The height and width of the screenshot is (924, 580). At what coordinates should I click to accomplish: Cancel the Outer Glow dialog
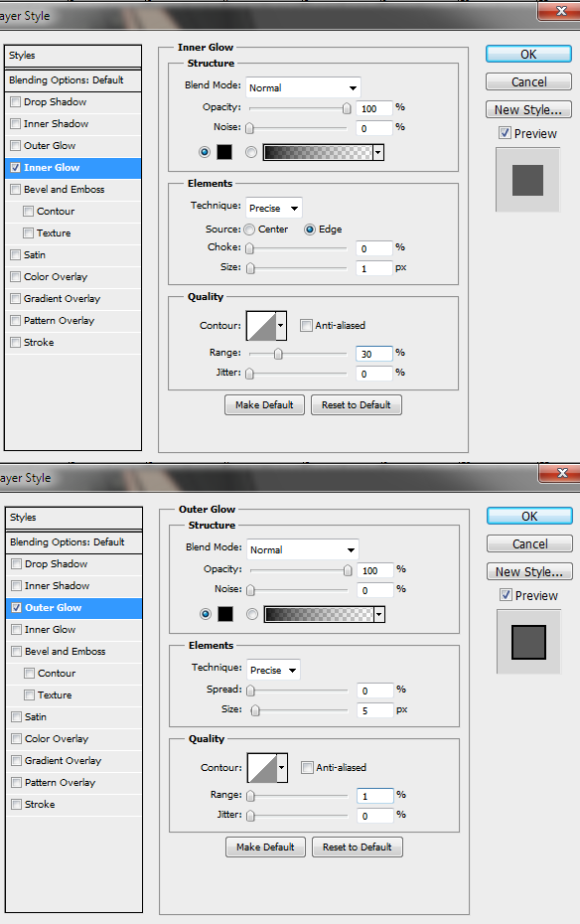pos(529,543)
